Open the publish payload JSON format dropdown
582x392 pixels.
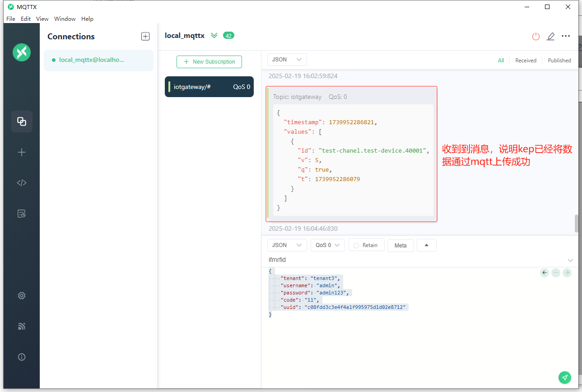(x=287, y=245)
